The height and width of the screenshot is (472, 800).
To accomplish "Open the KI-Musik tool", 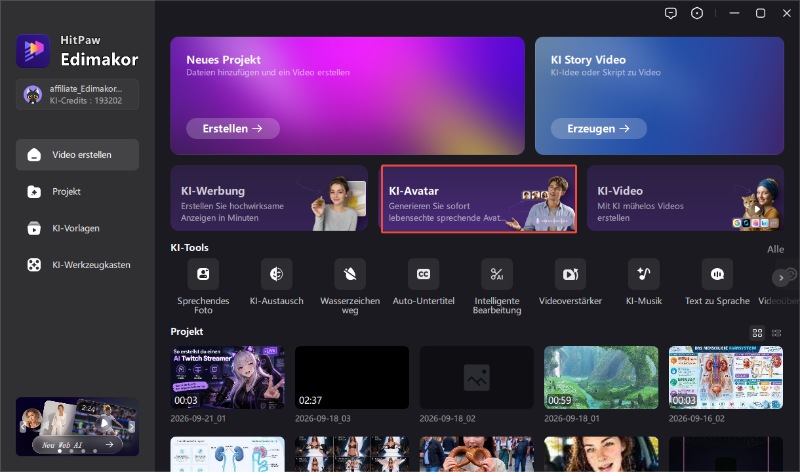I will (644, 274).
